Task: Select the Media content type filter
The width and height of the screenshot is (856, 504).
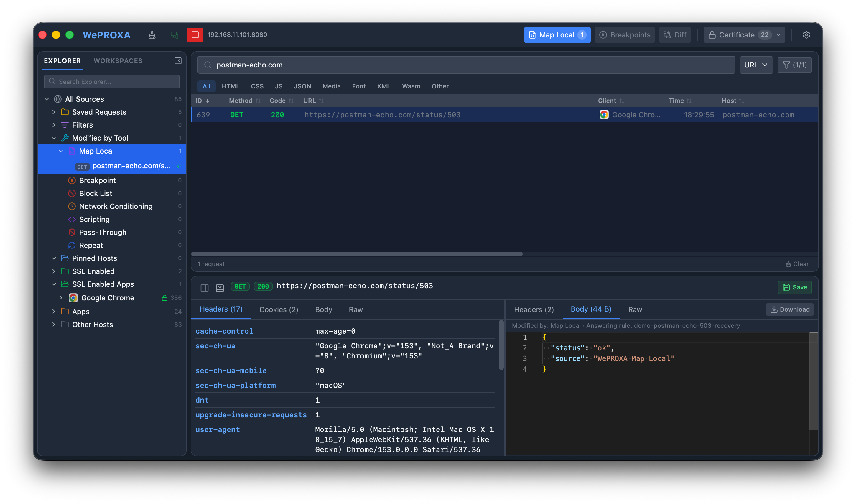Action: click(331, 86)
